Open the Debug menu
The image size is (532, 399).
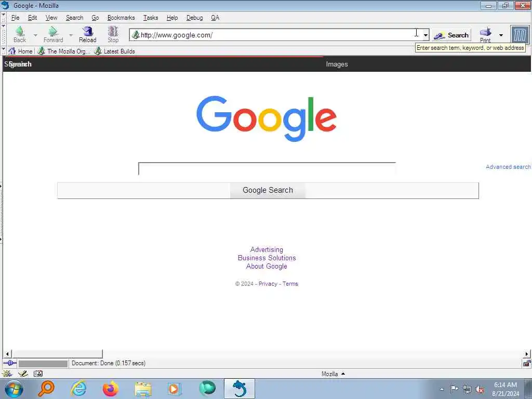[194, 18]
